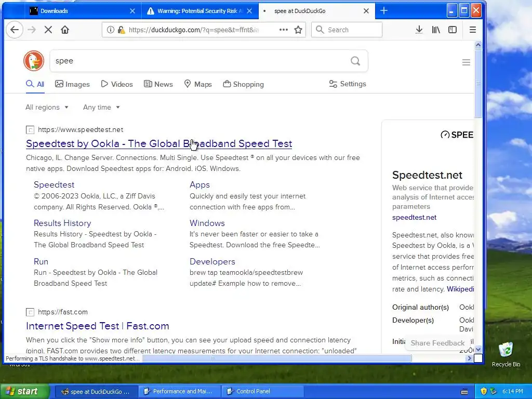Toggle the sidebar icon in the Firefox toolbar

[x=453, y=30]
